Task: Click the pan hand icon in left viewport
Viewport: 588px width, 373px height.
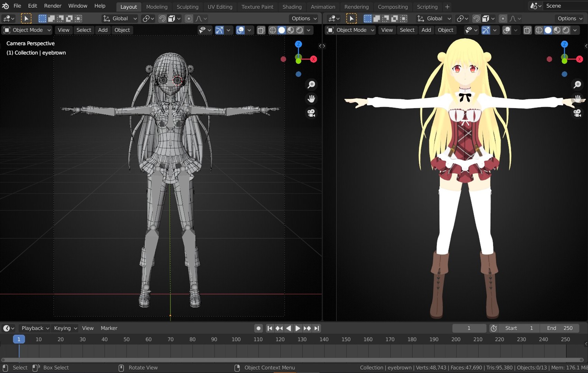Action: (x=311, y=99)
